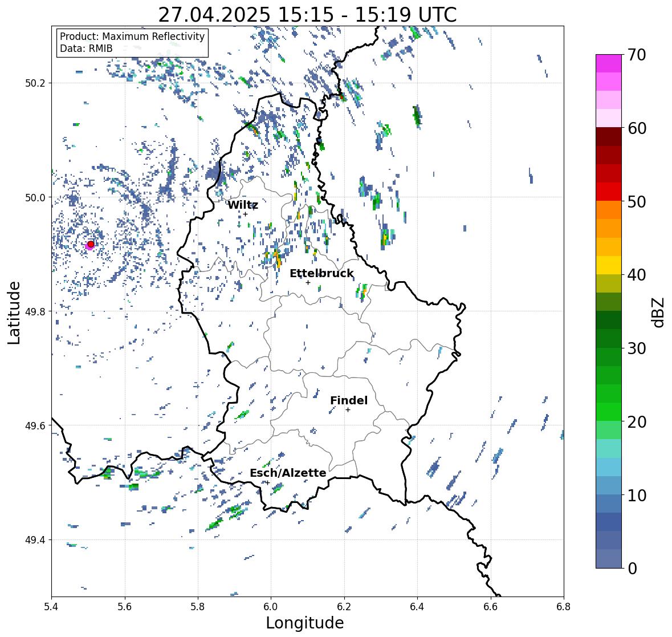Screen dimensions: 672x637
Task: Pick the light cyan-blue swatch between the 10 and 20 ticks
Action: (609, 467)
